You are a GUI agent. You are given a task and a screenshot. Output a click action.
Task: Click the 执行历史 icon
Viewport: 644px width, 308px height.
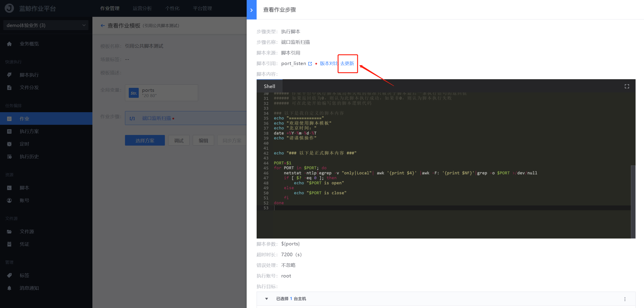(x=9, y=156)
